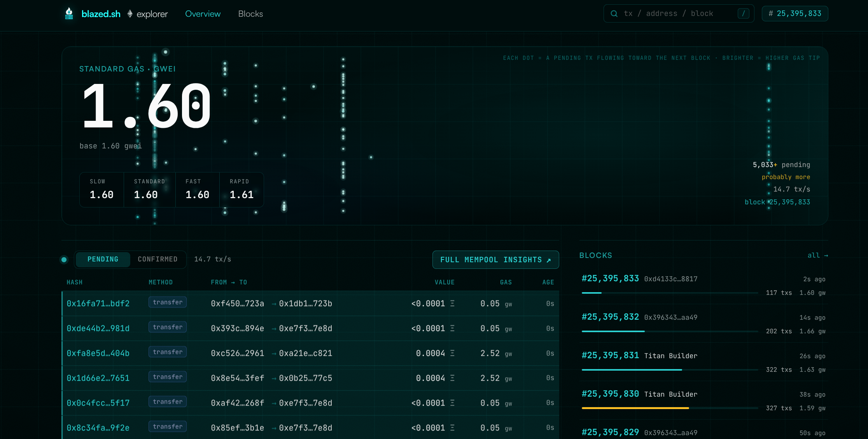Select the RAPID 1.61 gas tier
868x439 pixels.
pyautogui.click(x=241, y=190)
